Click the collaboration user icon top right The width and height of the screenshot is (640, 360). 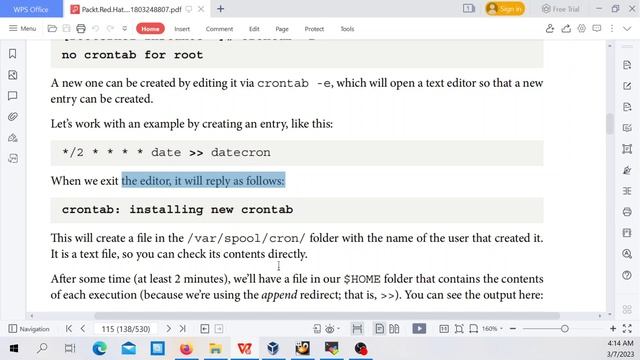point(550,29)
